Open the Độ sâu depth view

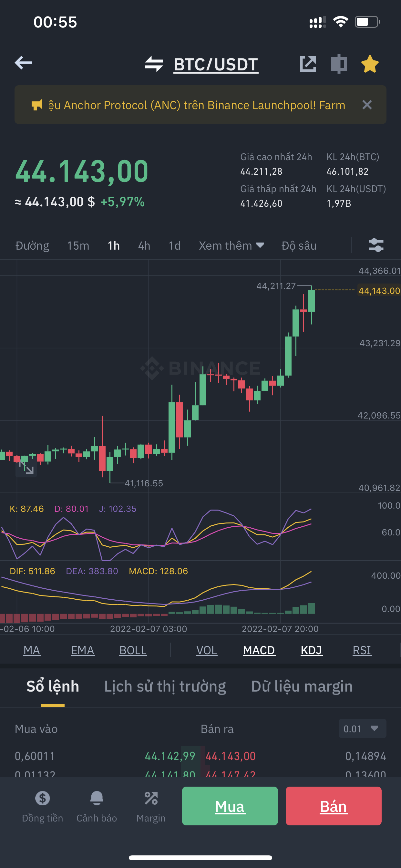click(299, 246)
